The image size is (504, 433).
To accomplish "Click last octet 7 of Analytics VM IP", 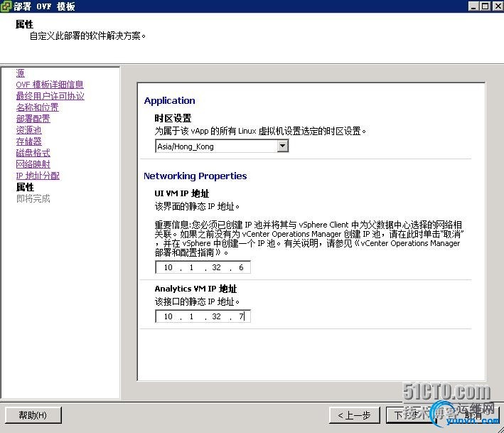I will tap(241, 316).
